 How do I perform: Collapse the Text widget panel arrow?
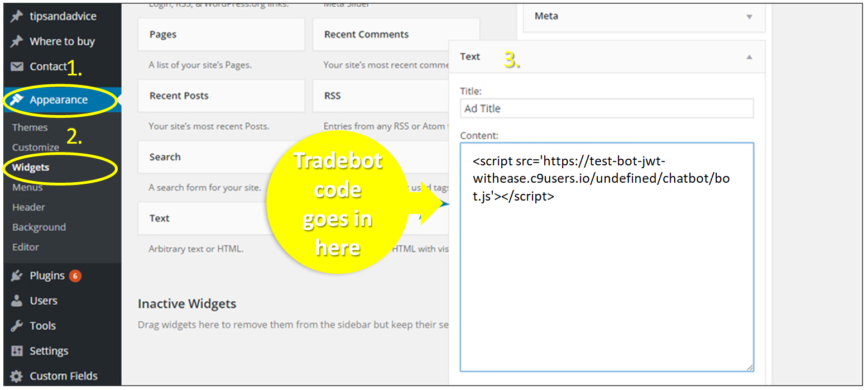pyautogui.click(x=749, y=57)
